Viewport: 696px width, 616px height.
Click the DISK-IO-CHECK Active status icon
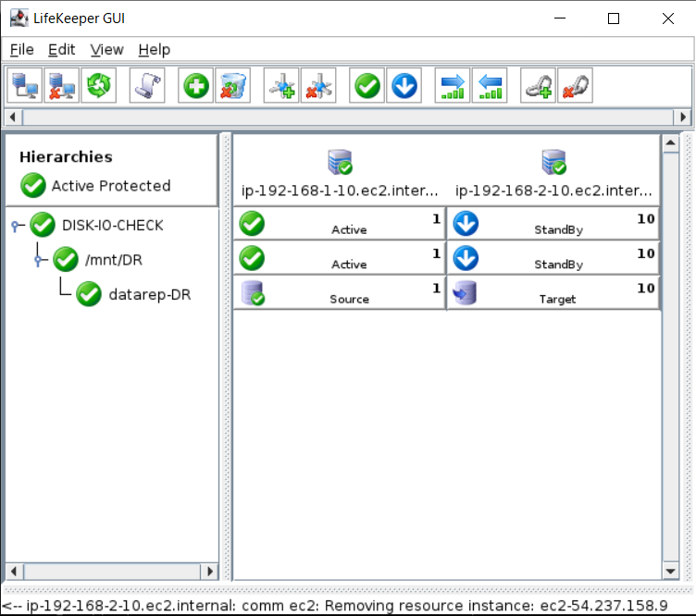click(x=252, y=224)
